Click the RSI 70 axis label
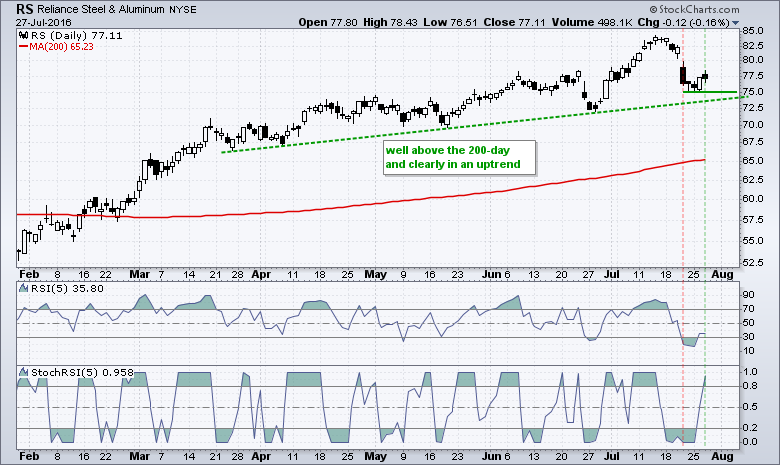Screen dimensions: 780x465 749,309
